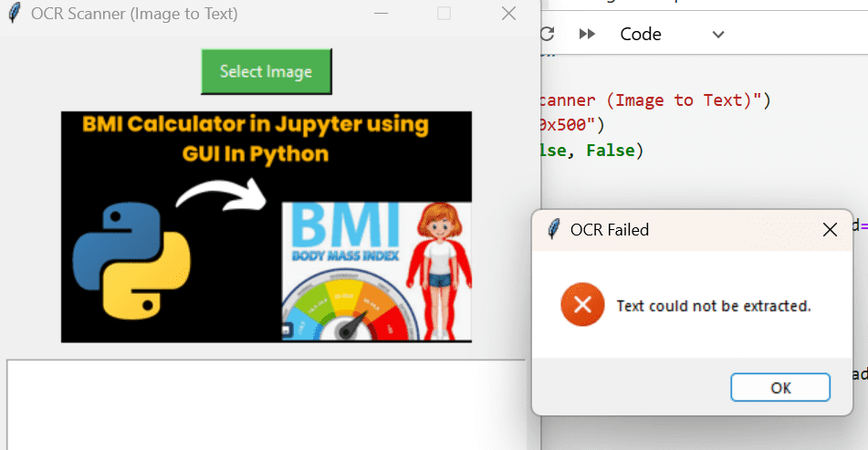Click the OCR output text box
This screenshot has width=868, height=450.
(x=267, y=405)
